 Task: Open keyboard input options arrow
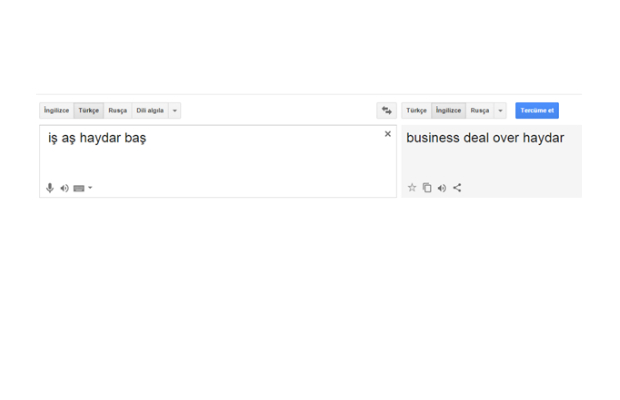90,188
